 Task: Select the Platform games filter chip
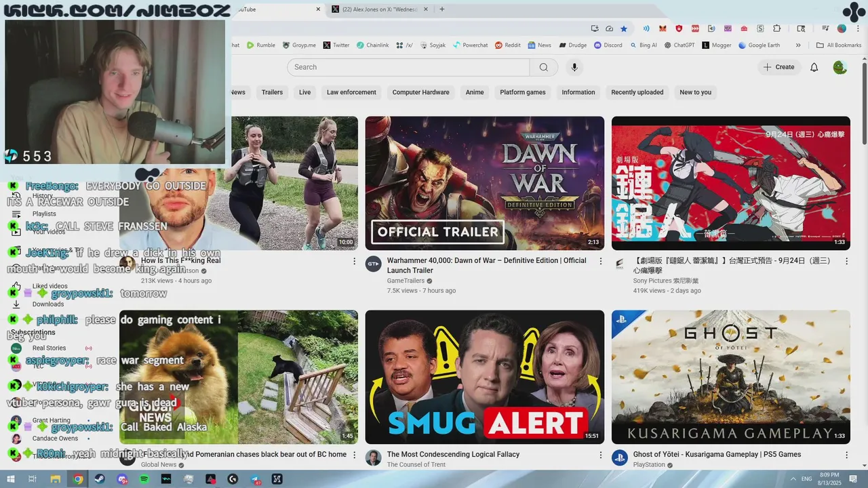coord(523,92)
